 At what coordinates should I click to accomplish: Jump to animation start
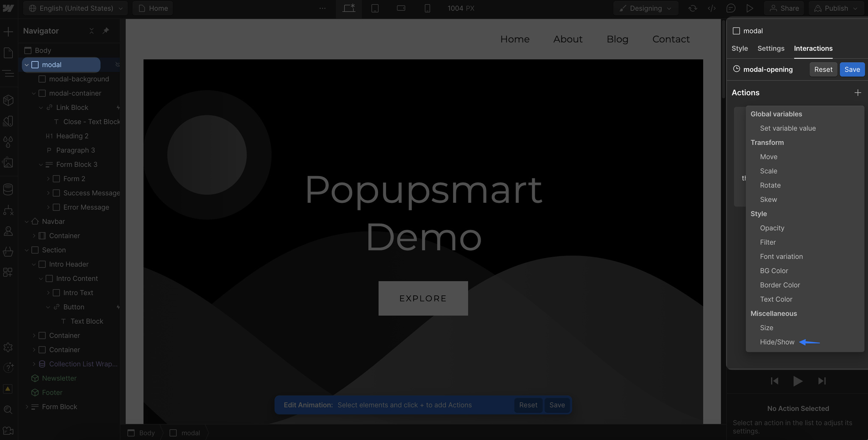point(774,381)
